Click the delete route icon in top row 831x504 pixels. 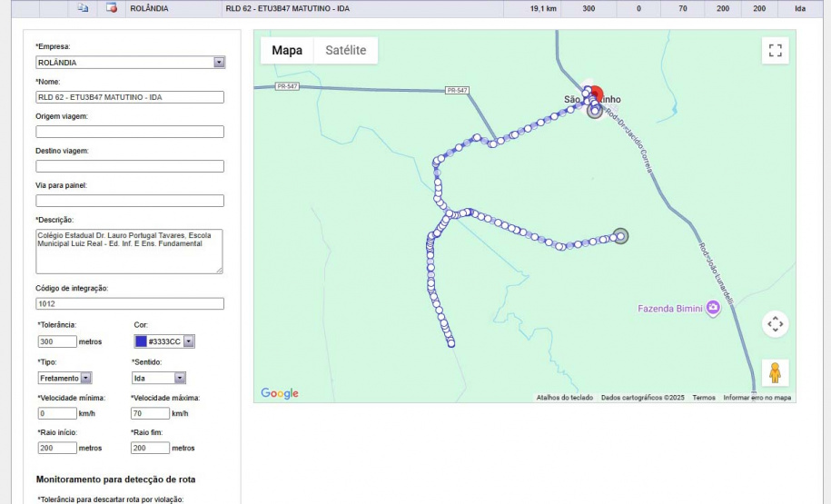[112, 8]
